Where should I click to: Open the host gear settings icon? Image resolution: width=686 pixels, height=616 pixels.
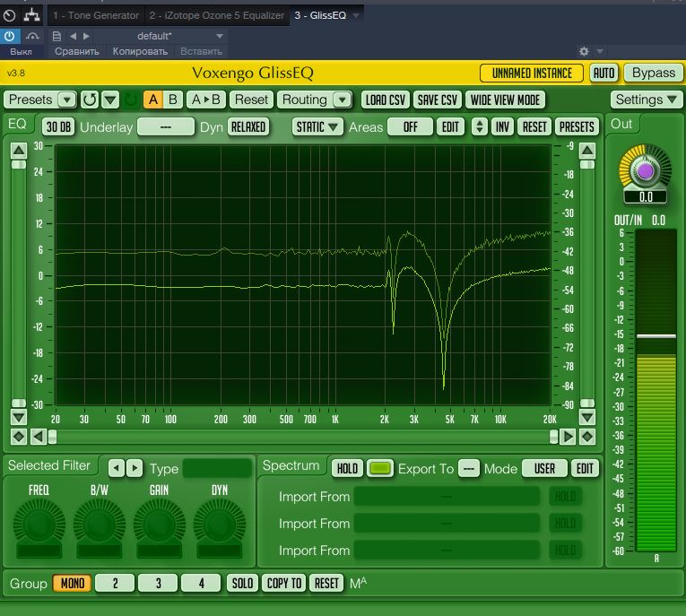pos(584,51)
